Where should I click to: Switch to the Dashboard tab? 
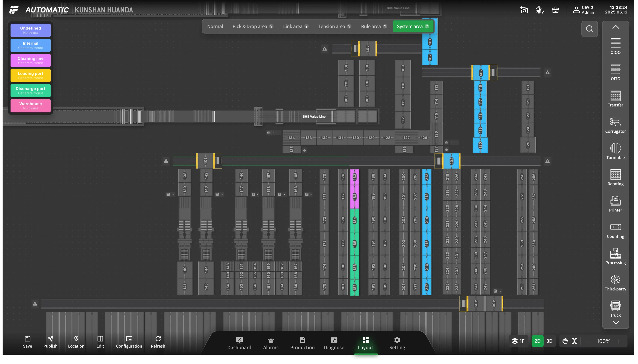[x=239, y=343]
